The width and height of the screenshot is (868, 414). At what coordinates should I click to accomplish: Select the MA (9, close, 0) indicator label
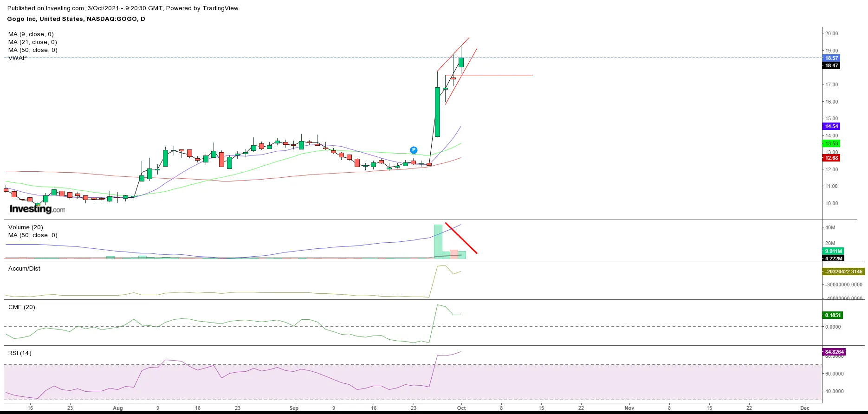(x=31, y=34)
